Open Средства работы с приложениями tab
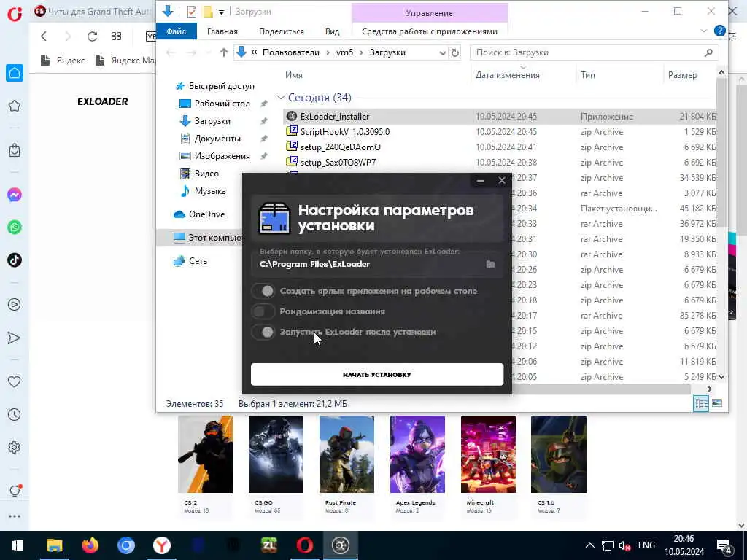 (x=430, y=31)
